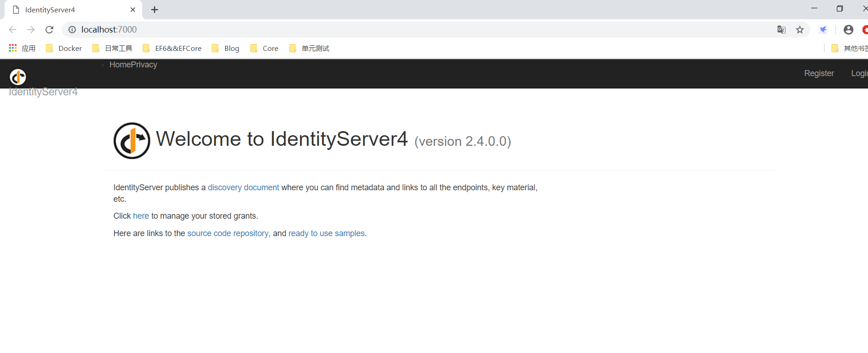Screen dimensions: 868x353
Task: Open the discovery document link
Action: (x=243, y=188)
